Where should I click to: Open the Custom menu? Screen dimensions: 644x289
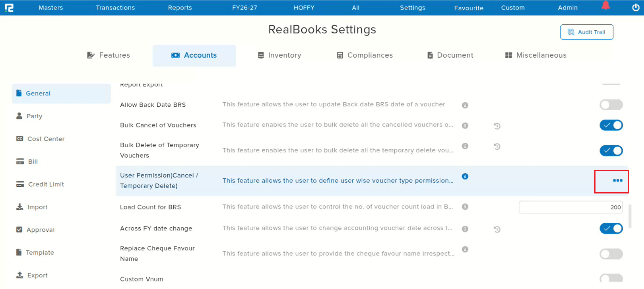tap(513, 8)
